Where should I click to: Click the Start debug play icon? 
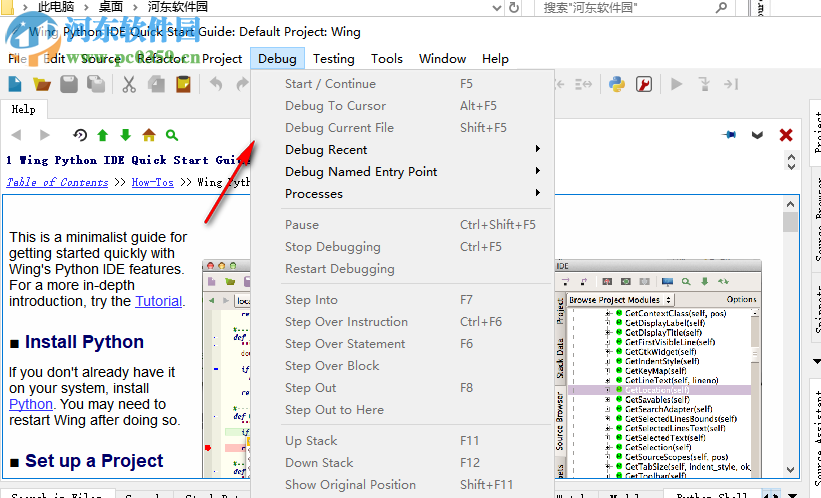[676, 84]
